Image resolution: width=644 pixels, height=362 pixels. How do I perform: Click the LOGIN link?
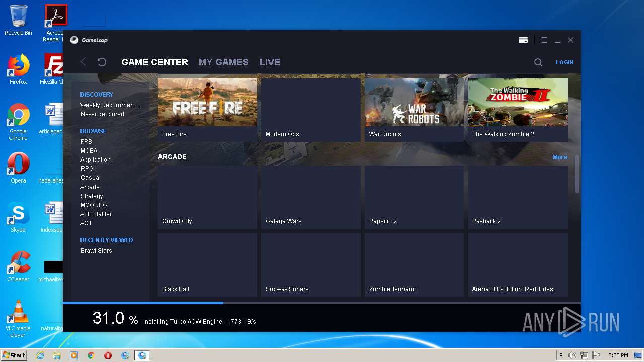(x=564, y=62)
